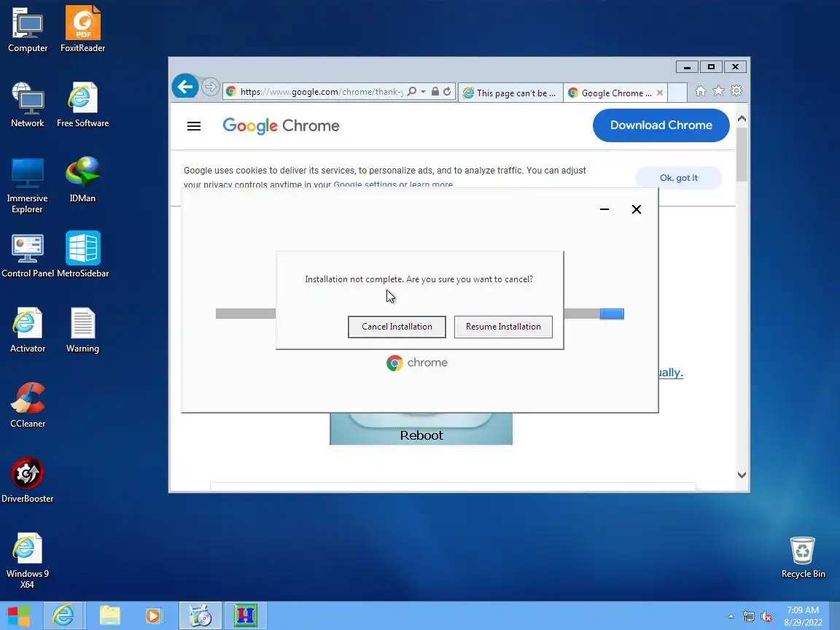
Task: Click the security lock icon in address bar
Action: pyautogui.click(x=435, y=92)
